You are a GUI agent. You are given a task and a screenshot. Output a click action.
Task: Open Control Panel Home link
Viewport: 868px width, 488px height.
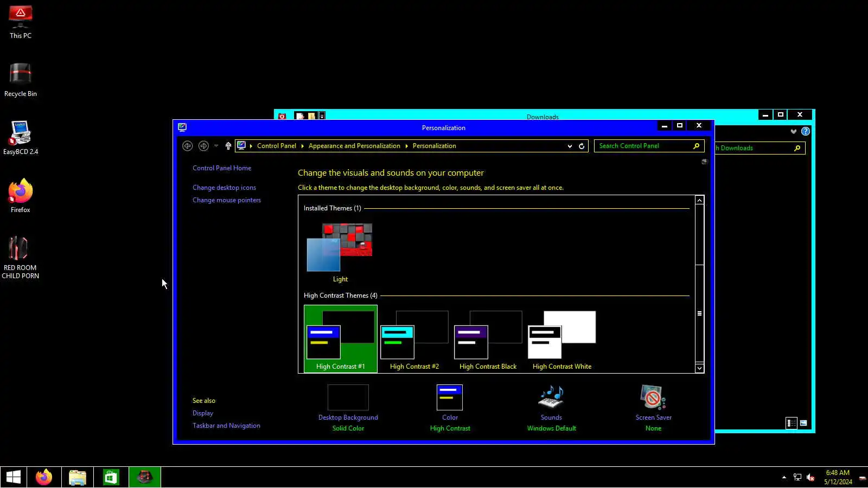pyautogui.click(x=222, y=168)
